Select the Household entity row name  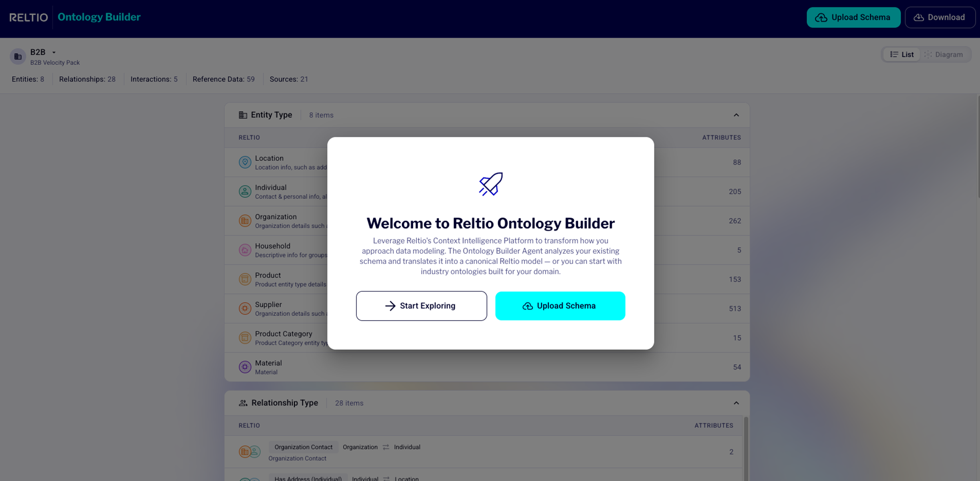(272, 246)
